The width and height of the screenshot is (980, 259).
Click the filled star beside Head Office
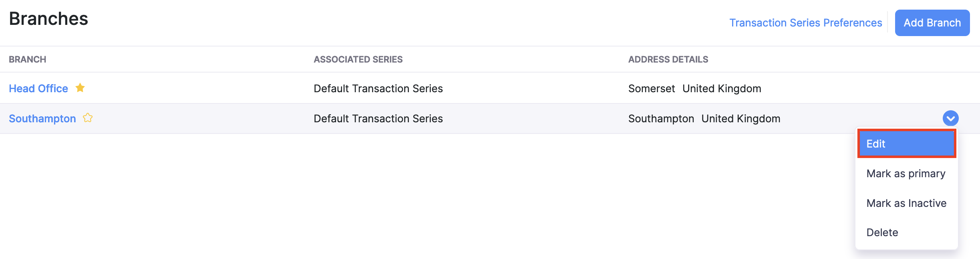point(80,88)
